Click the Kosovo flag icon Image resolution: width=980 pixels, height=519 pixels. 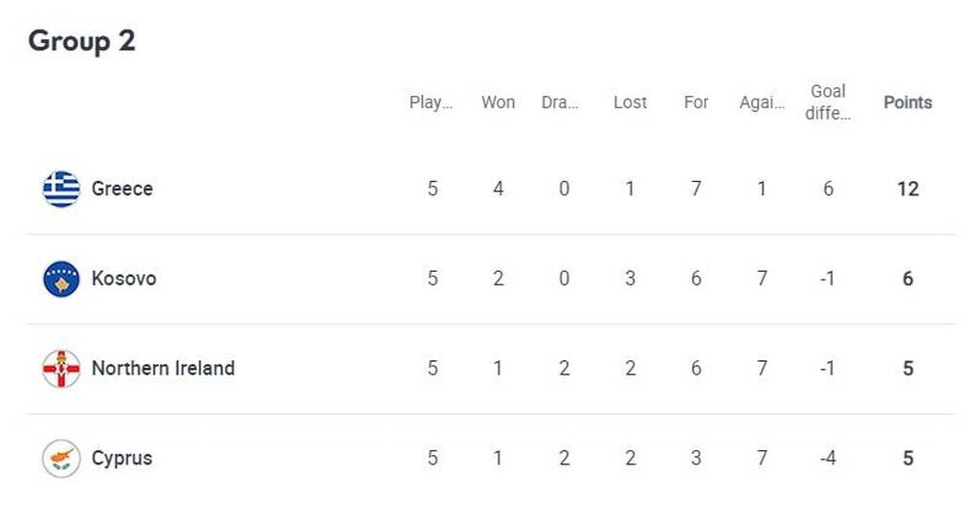pos(61,279)
